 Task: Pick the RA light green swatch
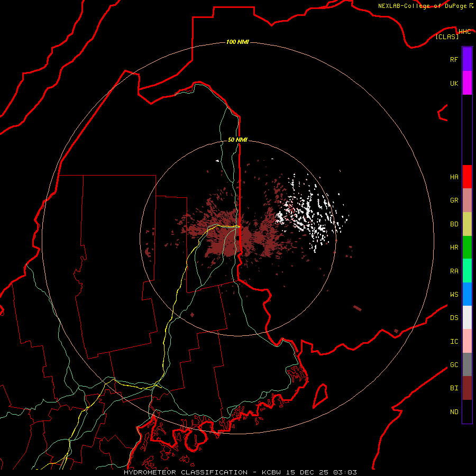[x=467, y=271]
